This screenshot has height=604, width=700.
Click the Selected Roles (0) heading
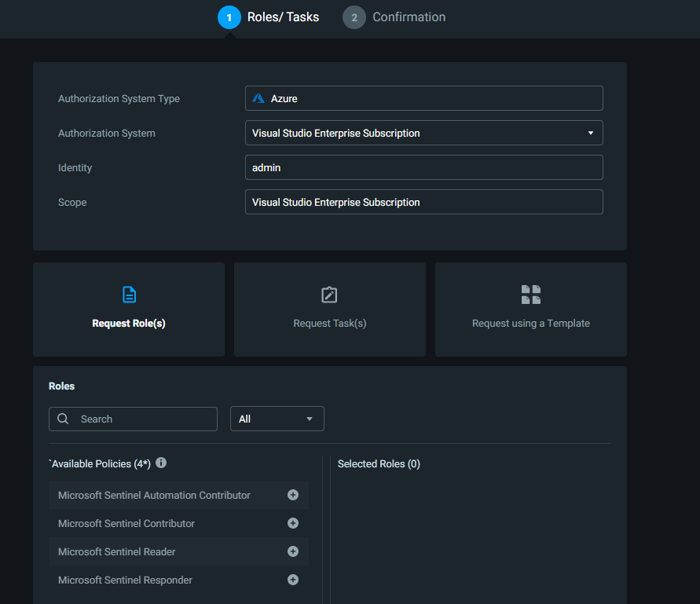tap(379, 464)
